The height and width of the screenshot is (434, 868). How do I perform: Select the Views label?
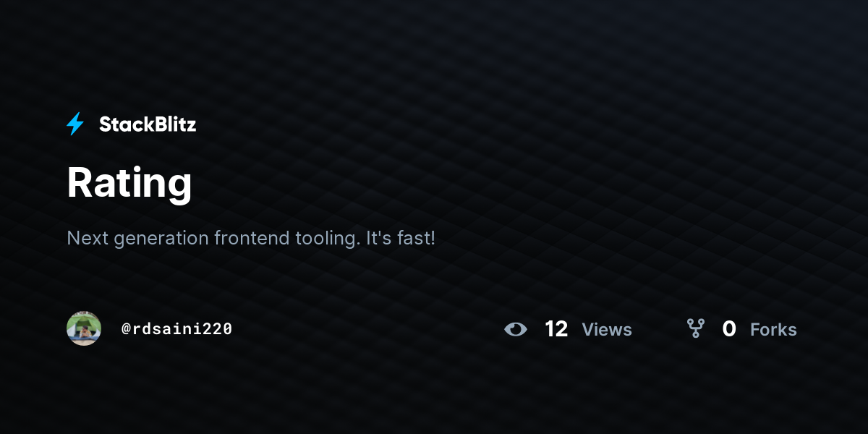click(607, 330)
